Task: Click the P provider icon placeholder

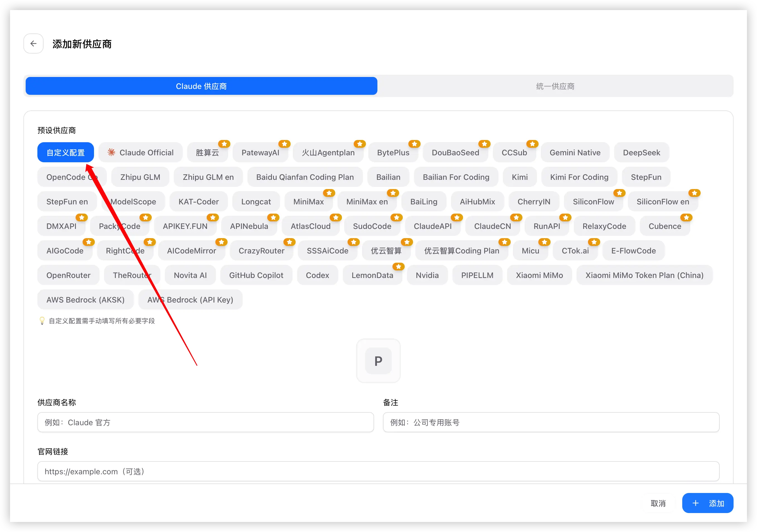Action: pyautogui.click(x=378, y=361)
